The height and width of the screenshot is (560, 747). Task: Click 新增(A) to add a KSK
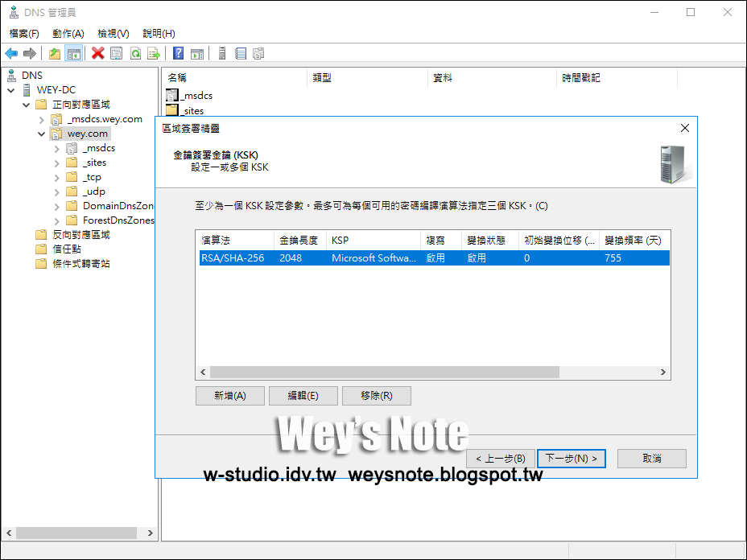pos(230,396)
